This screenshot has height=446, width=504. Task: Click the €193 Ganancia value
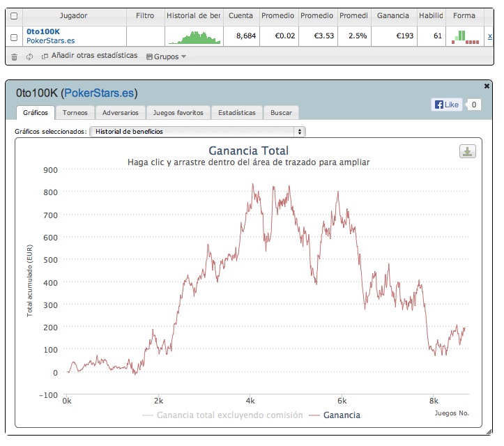[405, 36]
